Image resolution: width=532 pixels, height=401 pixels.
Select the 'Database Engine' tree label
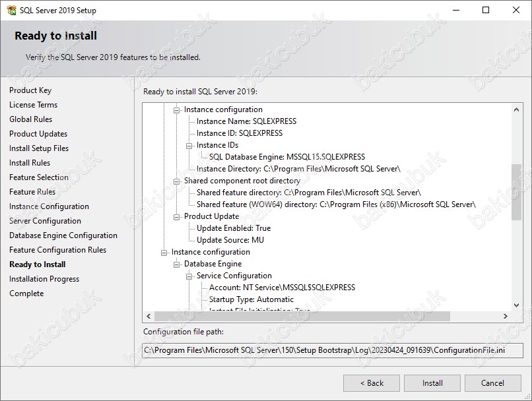tap(213, 264)
